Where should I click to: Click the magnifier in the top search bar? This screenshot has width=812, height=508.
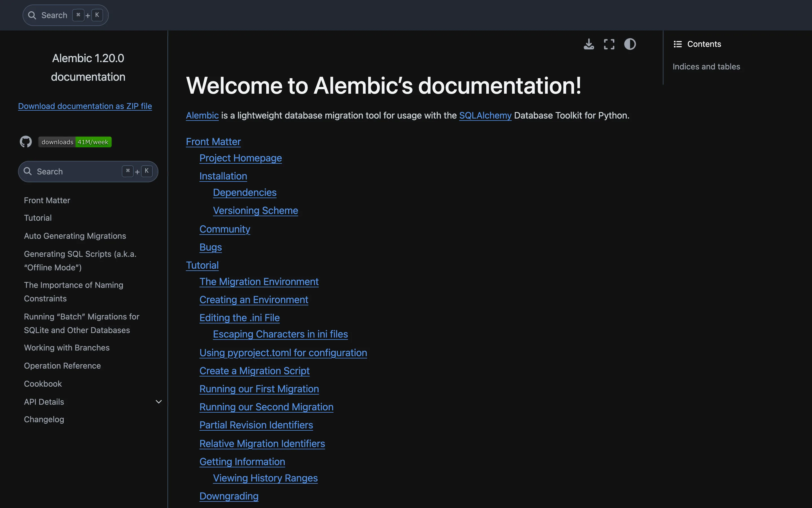(x=32, y=15)
